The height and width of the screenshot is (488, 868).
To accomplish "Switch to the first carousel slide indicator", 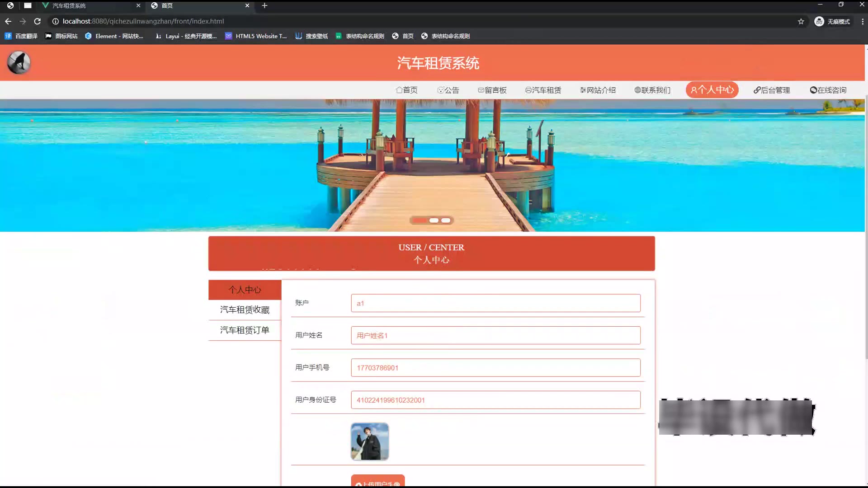I will (420, 221).
